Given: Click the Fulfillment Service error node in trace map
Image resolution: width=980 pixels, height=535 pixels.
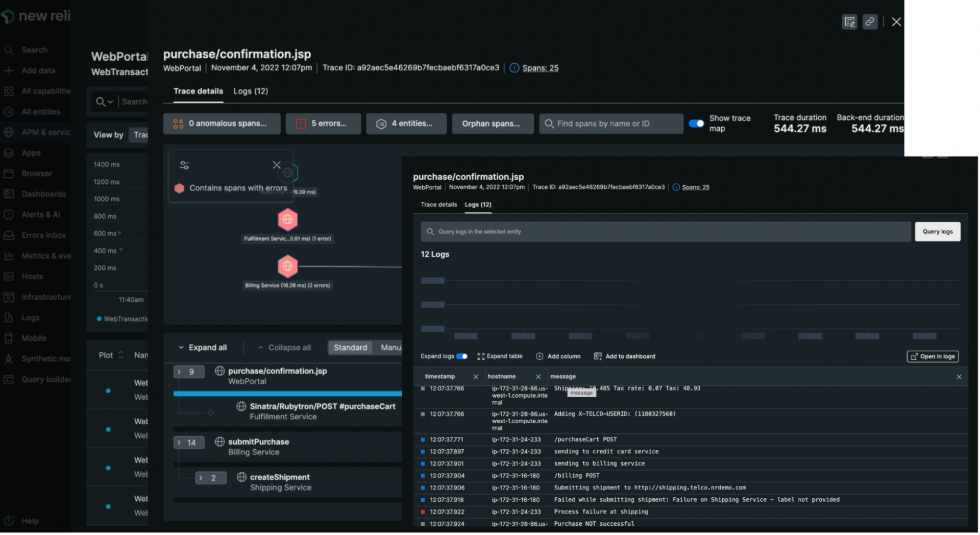Looking at the screenshot, I should coord(287,219).
